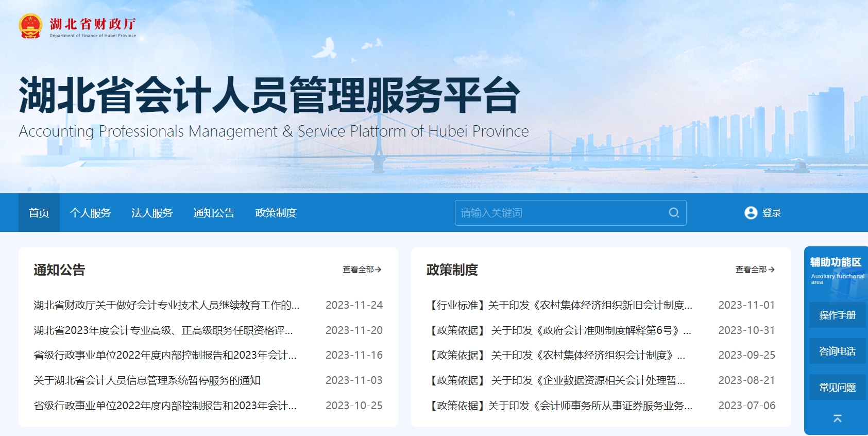
Task: Focus the keyword search input field
Action: tap(559, 213)
